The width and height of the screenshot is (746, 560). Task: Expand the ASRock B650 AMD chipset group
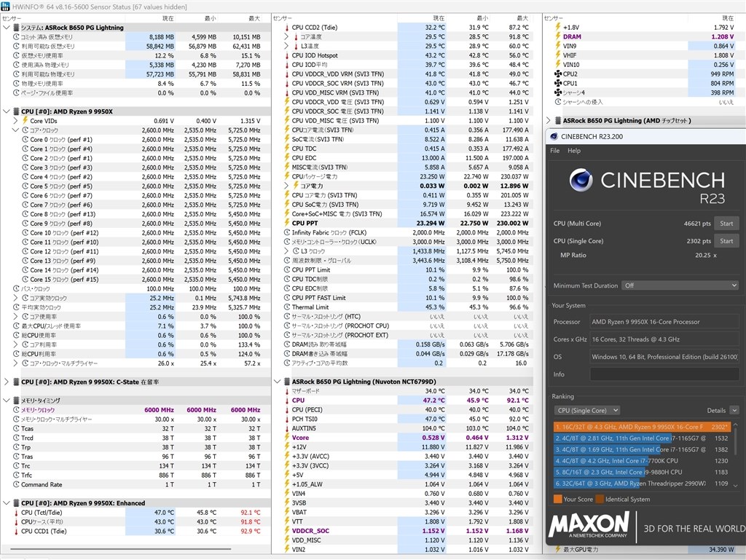click(548, 120)
